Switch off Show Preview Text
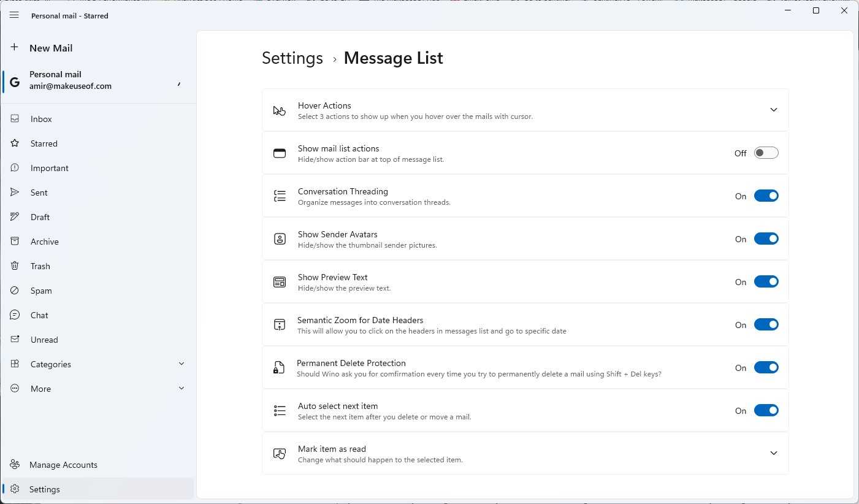Screen dimensions: 859x504 tap(766, 281)
